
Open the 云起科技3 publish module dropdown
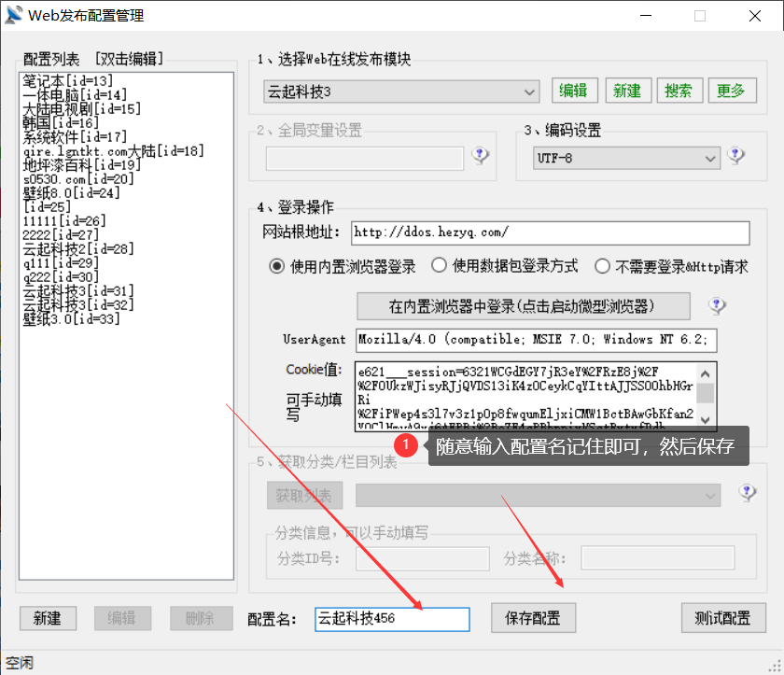401,91
